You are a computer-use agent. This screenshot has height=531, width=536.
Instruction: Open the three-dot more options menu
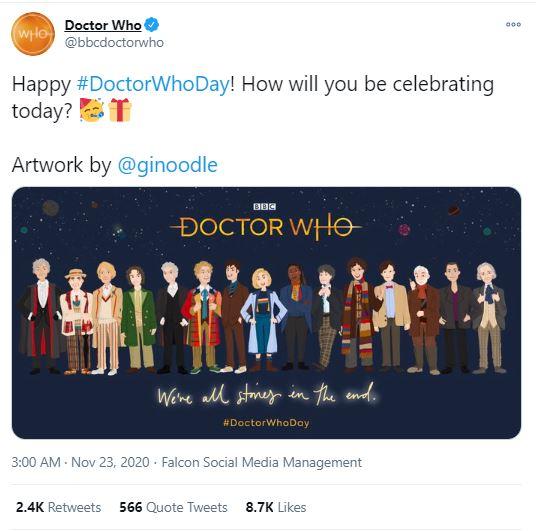(x=513, y=25)
